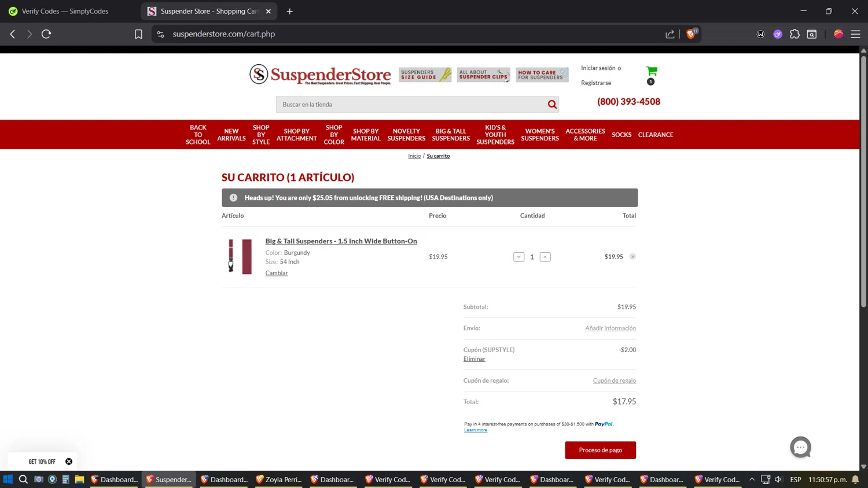The image size is (868, 488).
Task: Open the Big & Tall Suspenders product link
Action: tap(341, 241)
